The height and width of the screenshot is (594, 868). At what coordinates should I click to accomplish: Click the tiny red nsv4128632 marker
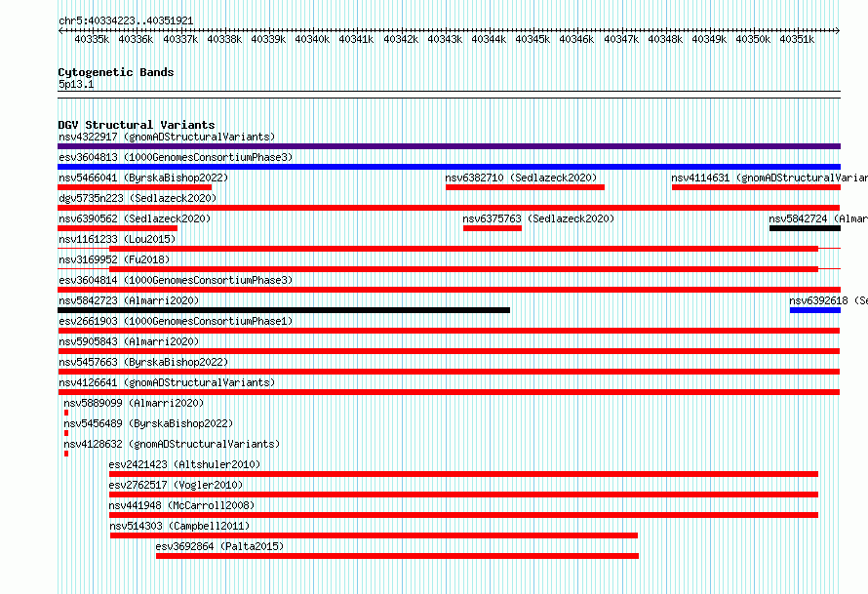pyautogui.click(x=66, y=454)
